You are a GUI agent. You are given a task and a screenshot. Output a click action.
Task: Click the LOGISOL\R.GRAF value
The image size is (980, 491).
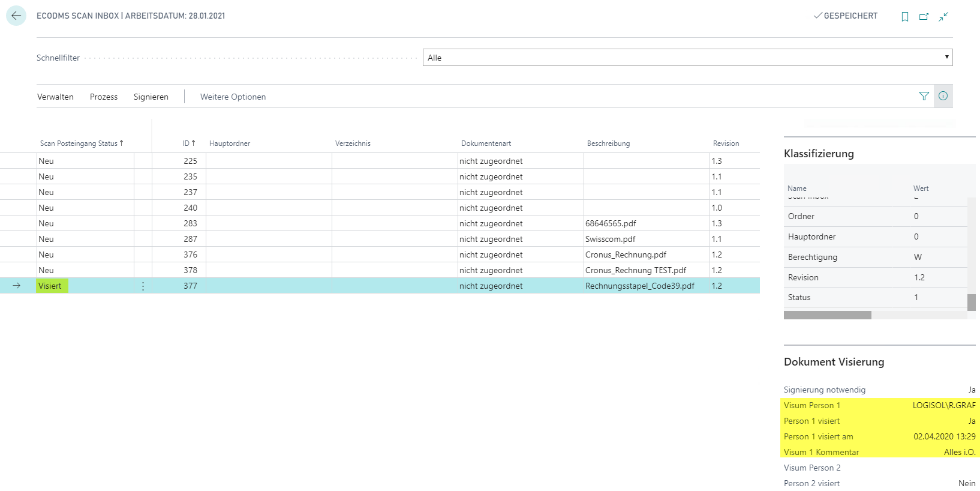click(944, 405)
